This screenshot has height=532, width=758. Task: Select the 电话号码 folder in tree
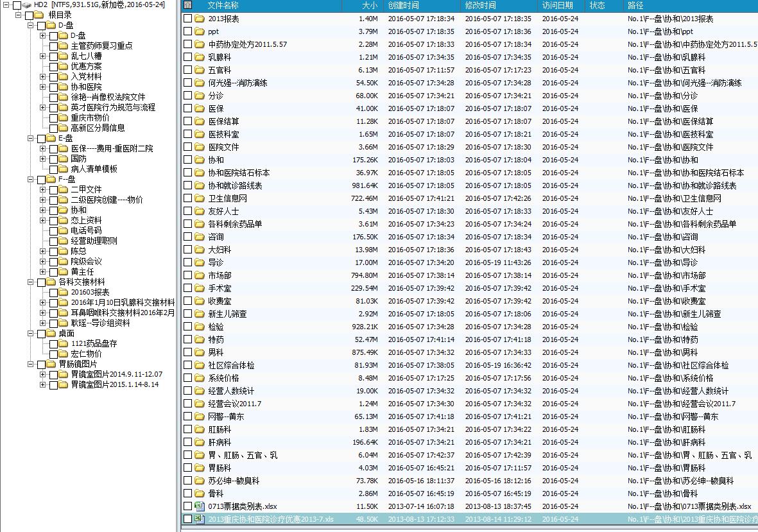click(85, 230)
